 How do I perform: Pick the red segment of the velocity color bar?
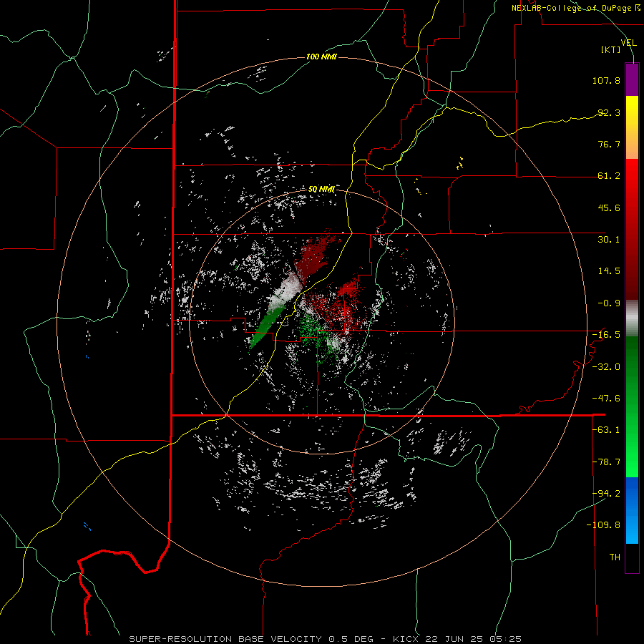tap(632, 229)
